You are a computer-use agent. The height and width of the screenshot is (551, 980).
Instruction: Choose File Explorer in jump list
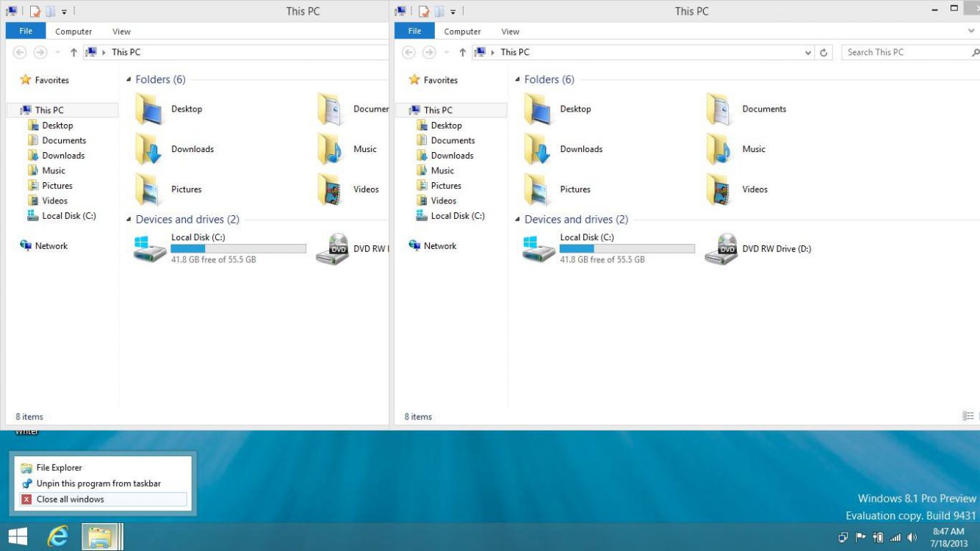tap(103, 467)
